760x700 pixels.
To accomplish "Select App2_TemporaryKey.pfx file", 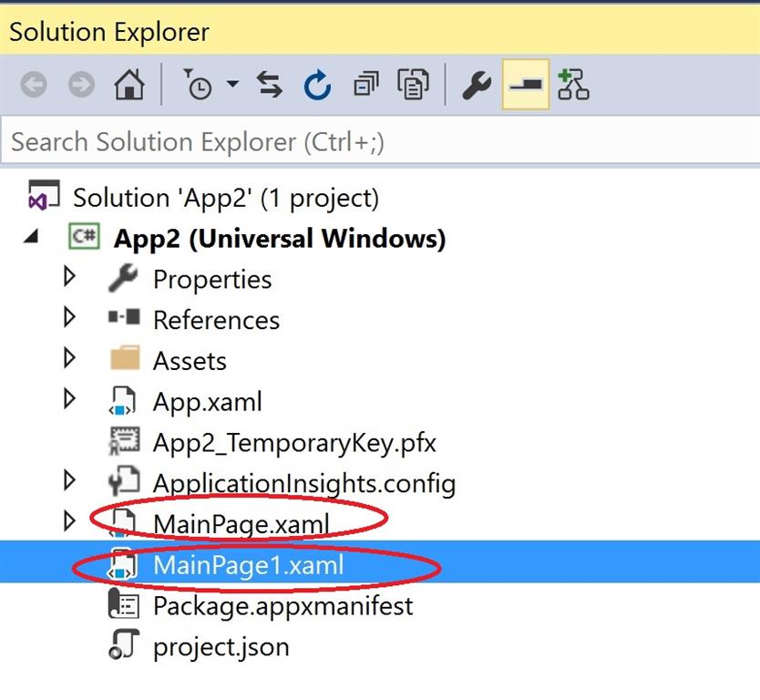I will point(294,443).
